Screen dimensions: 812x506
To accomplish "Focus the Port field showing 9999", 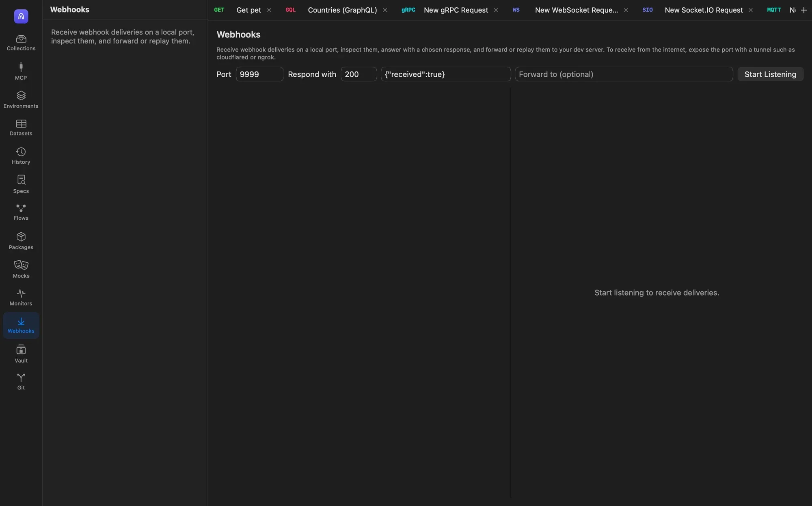I will coord(259,74).
